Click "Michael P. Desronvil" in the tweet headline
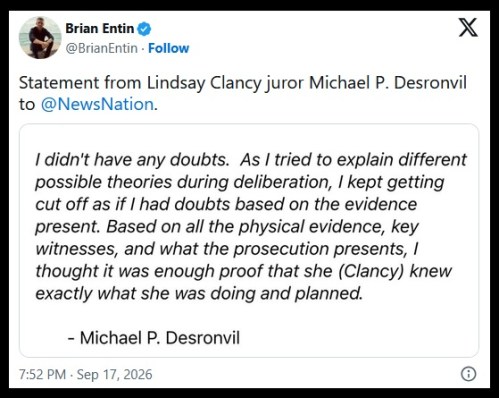Viewport: 499px width, 398px height. (388, 83)
